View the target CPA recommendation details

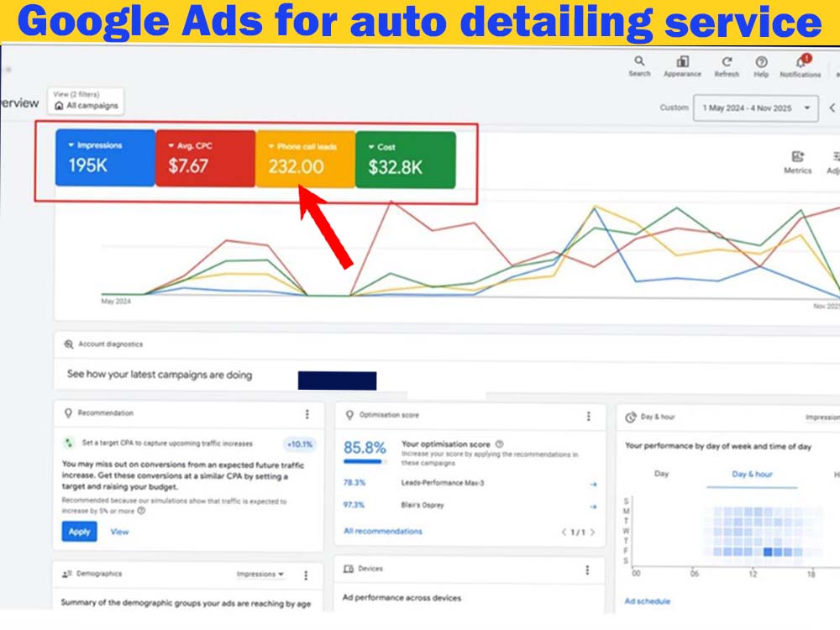point(119,532)
